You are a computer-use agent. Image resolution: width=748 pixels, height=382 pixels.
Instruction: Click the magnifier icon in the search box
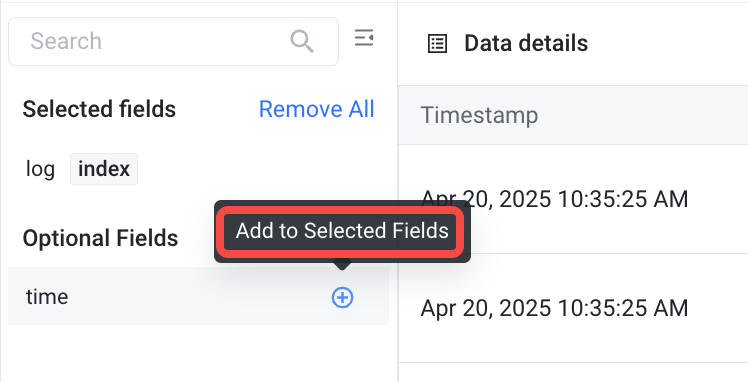[302, 41]
